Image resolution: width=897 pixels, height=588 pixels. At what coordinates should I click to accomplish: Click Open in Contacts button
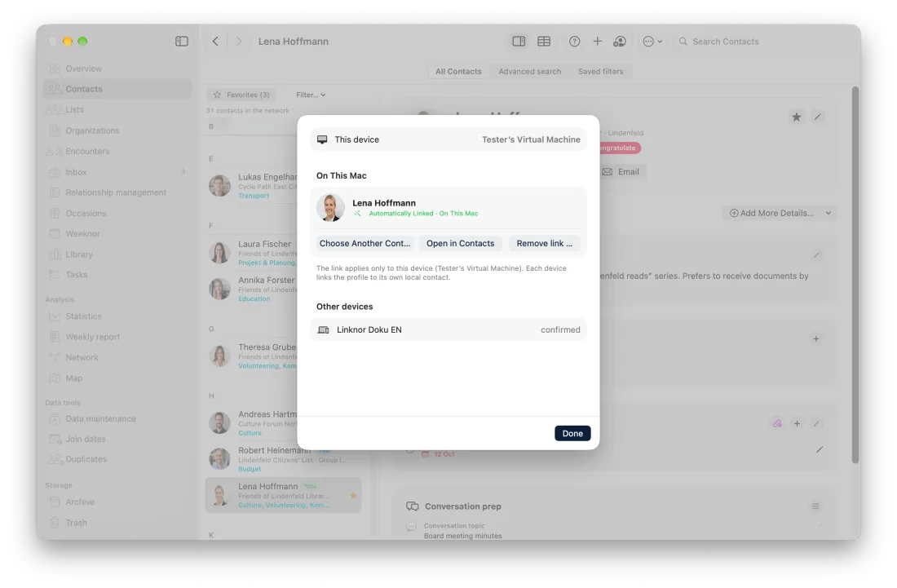461,243
